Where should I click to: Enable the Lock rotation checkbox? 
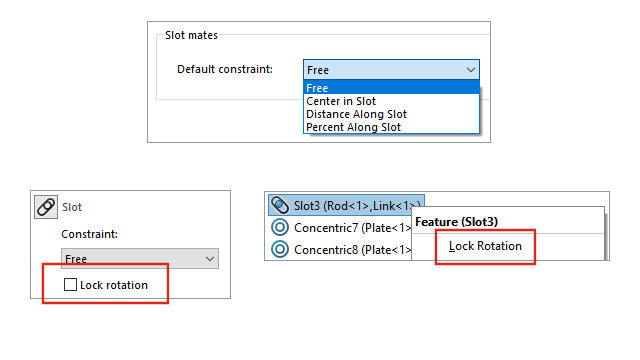[70, 284]
